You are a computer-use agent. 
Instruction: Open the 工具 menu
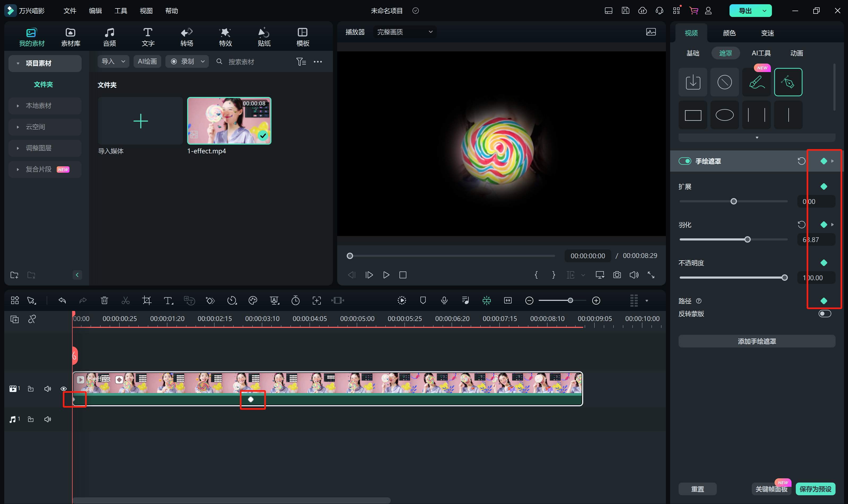(121, 11)
